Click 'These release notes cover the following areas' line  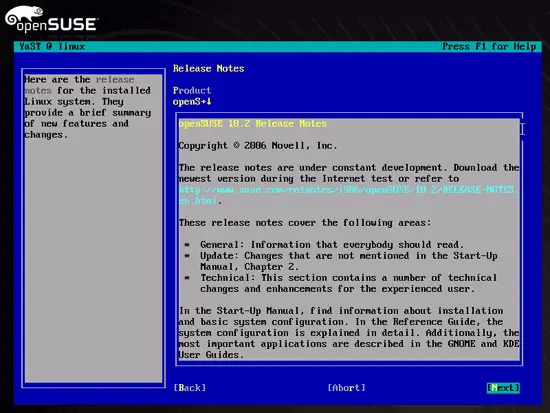point(305,223)
